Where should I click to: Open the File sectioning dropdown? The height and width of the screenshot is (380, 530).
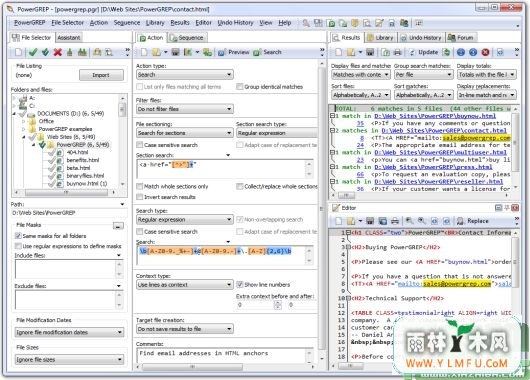[x=185, y=133]
